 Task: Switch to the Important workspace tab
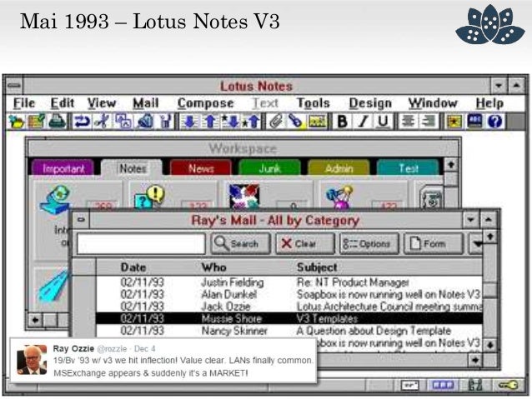tap(63, 167)
